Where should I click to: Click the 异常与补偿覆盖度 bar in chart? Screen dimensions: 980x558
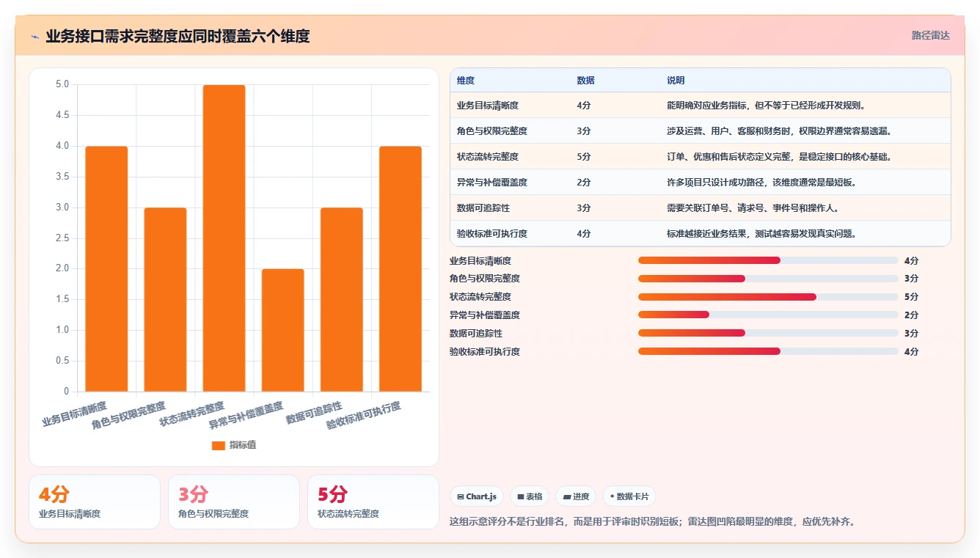click(x=282, y=330)
